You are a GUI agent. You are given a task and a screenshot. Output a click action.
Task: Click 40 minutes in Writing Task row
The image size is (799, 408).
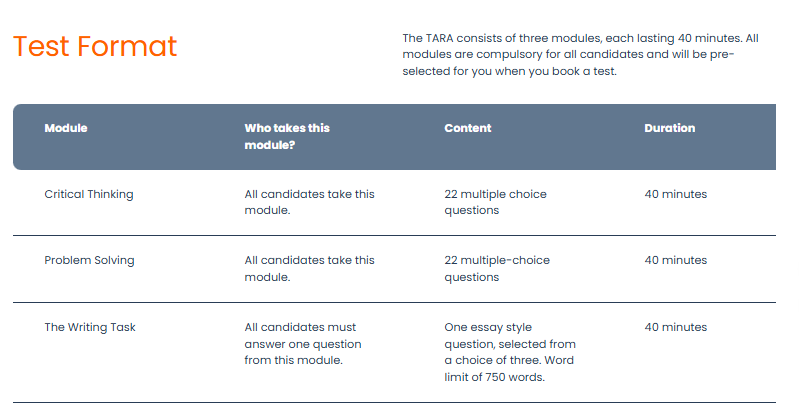pos(675,327)
